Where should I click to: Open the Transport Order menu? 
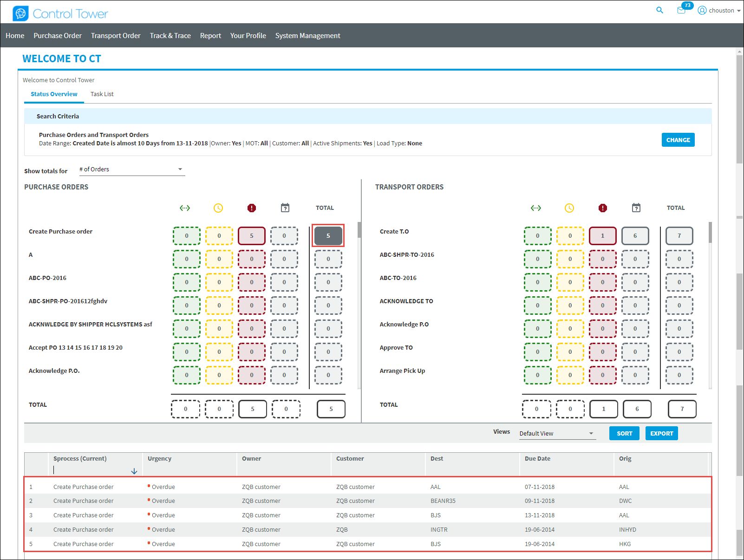coord(116,35)
